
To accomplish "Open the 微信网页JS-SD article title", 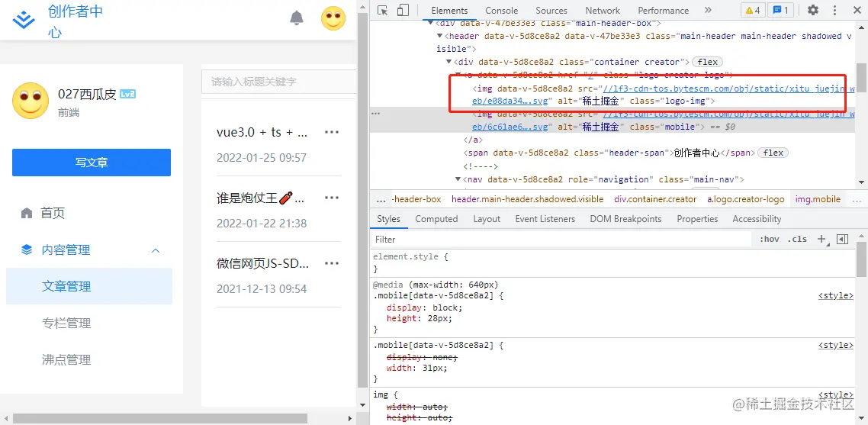I will (262, 264).
